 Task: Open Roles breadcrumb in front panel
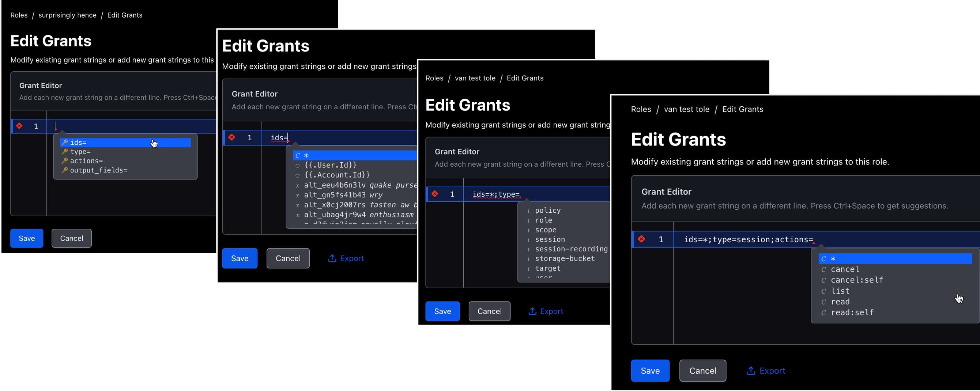[641, 109]
